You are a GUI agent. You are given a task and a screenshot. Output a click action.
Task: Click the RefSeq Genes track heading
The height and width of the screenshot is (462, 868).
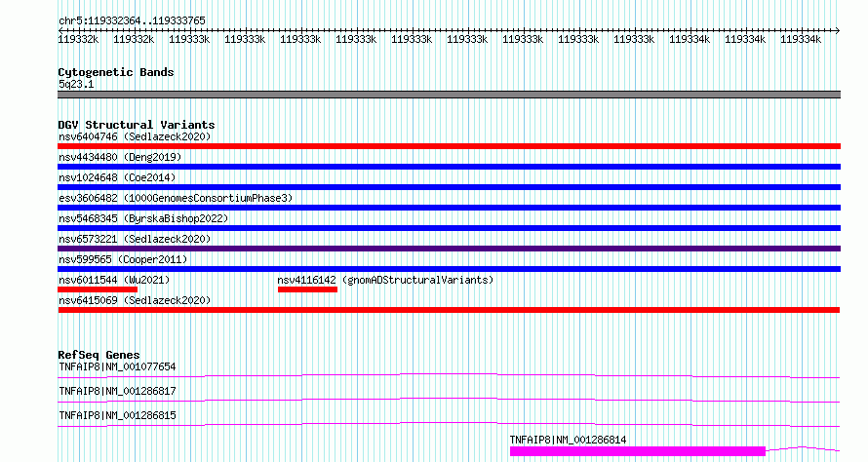pyautogui.click(x=99, y=355)
